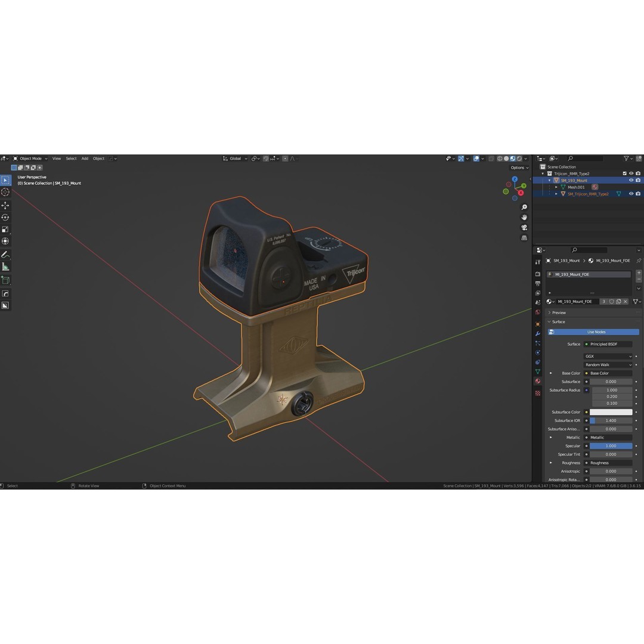Toggle X-ray shading mode
644x644 pixels.
click(491, 159)
